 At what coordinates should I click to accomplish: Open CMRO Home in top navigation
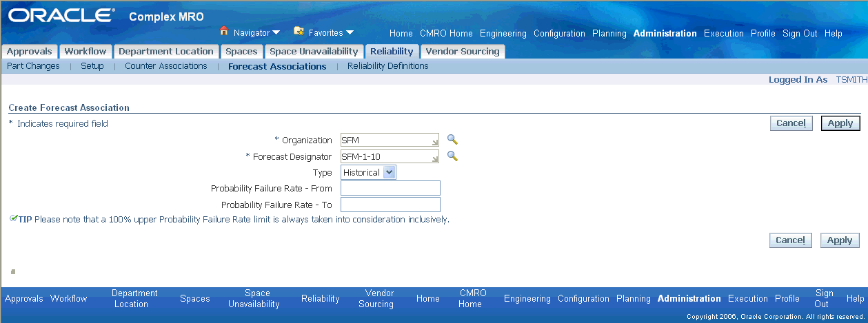click(446, 33)
